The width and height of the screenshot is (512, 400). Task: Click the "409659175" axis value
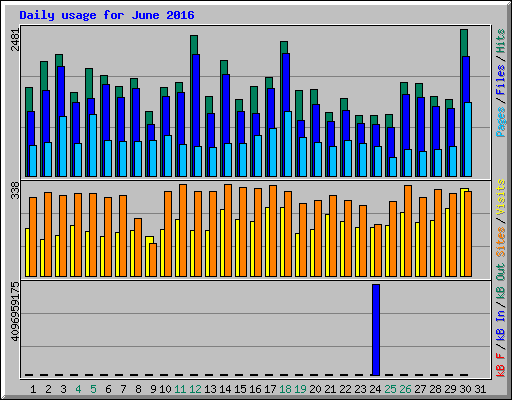(x=15, y=312)
